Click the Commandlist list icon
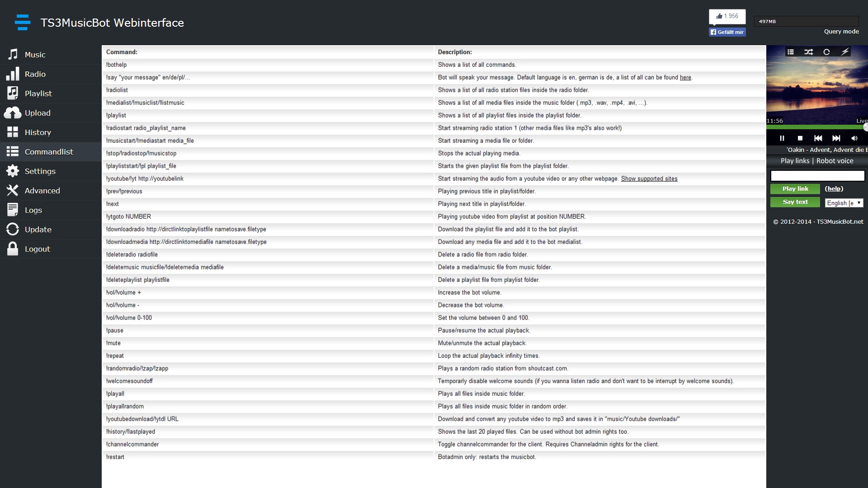The height and width of the screenshot is (488, 868). click(x=13, y=151)
